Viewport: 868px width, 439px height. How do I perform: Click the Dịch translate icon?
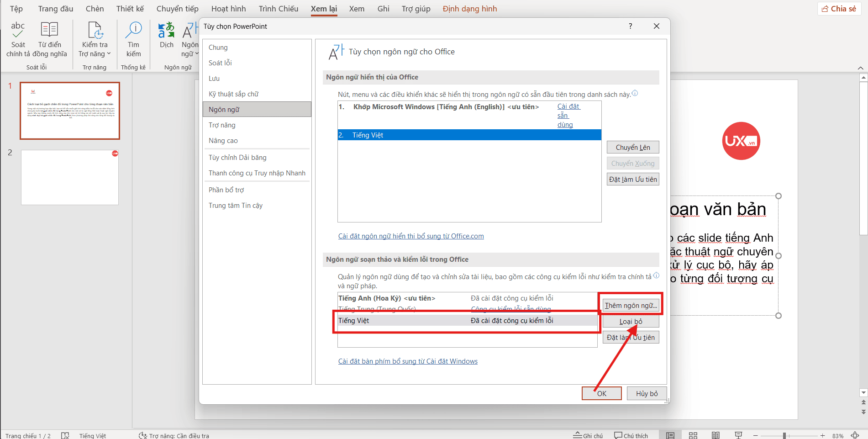click(x=166, y=30)
